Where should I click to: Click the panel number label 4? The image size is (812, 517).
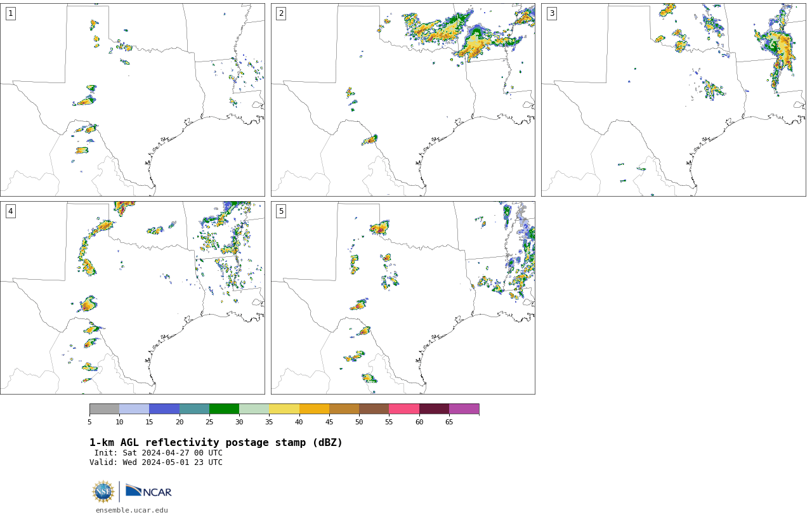11,211
